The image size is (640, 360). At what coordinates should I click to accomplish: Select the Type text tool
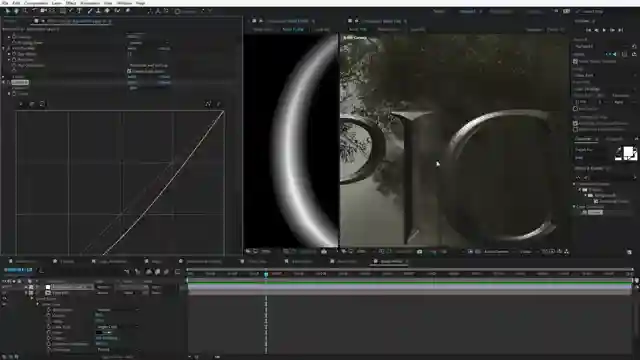[x=80, y=11]
